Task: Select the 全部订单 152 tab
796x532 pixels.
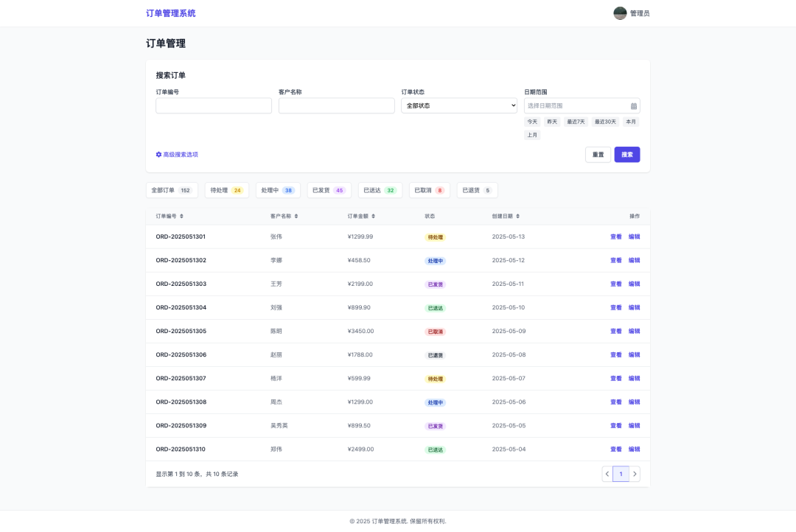Action: coord(172,190)
